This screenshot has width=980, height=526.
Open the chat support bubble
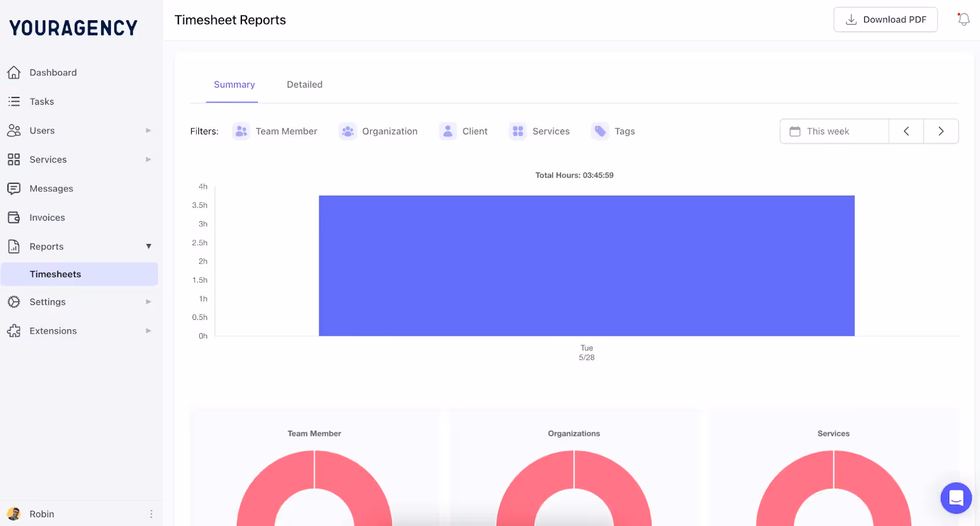[956, 498]
